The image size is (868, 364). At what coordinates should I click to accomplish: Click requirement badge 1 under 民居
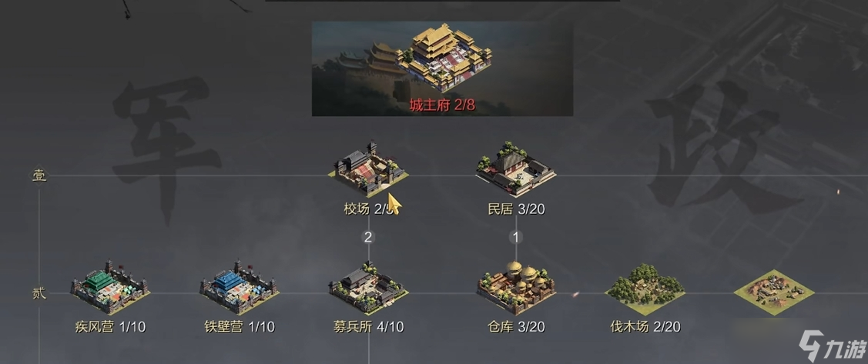coord(516,237)
